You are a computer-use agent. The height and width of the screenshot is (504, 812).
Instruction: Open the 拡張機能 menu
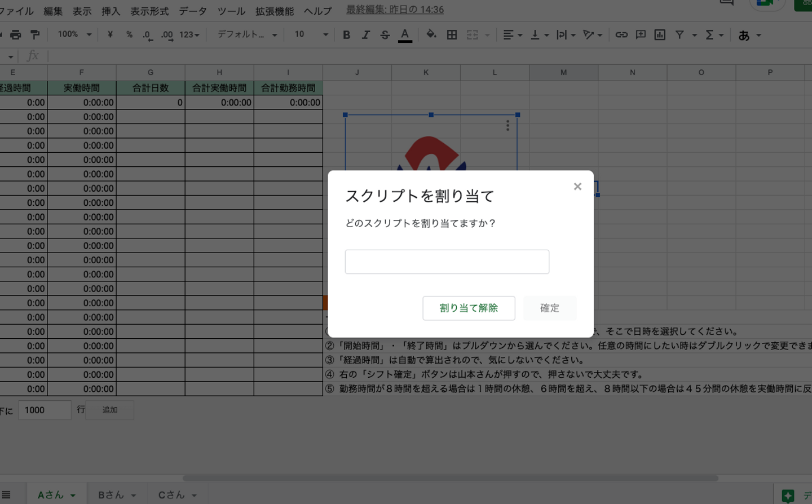tap(274, 11)
